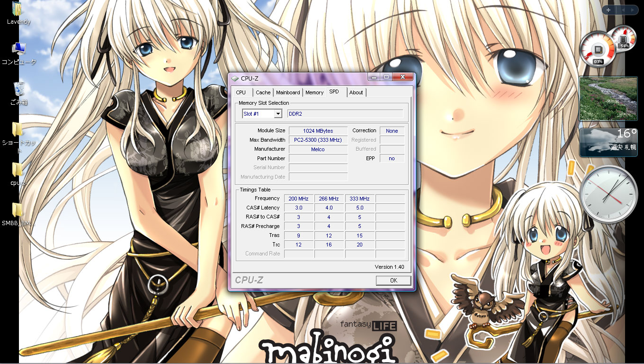Click the Melco manufacturer value
This screenshot has width=644, height=364.
pos(318,149)
